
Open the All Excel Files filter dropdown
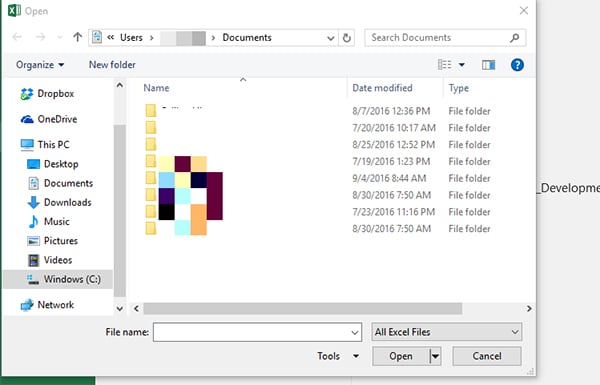coord(447,332)
